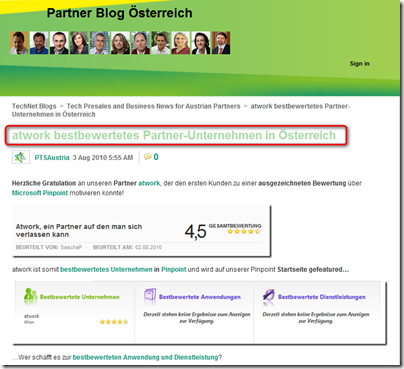Click the post date 3 Aug 2010
This screenshot has width=404, height=369.
103,157
